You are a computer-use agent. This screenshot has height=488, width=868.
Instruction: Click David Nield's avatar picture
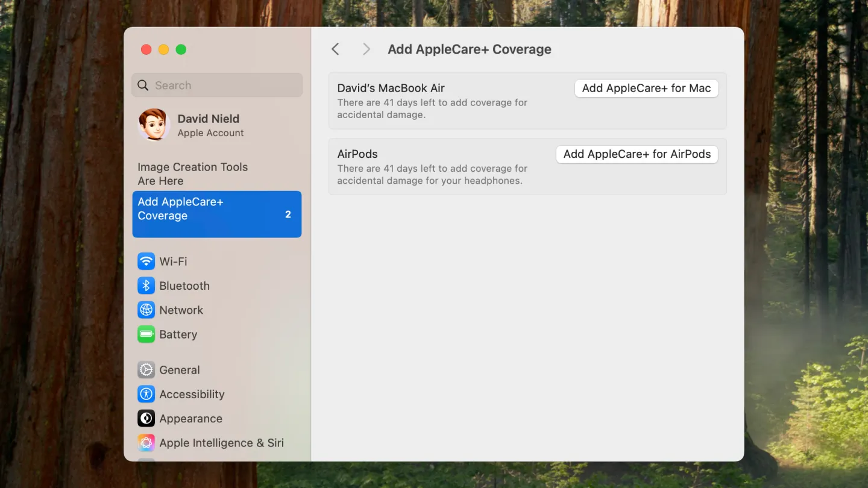tap(154, 125)
